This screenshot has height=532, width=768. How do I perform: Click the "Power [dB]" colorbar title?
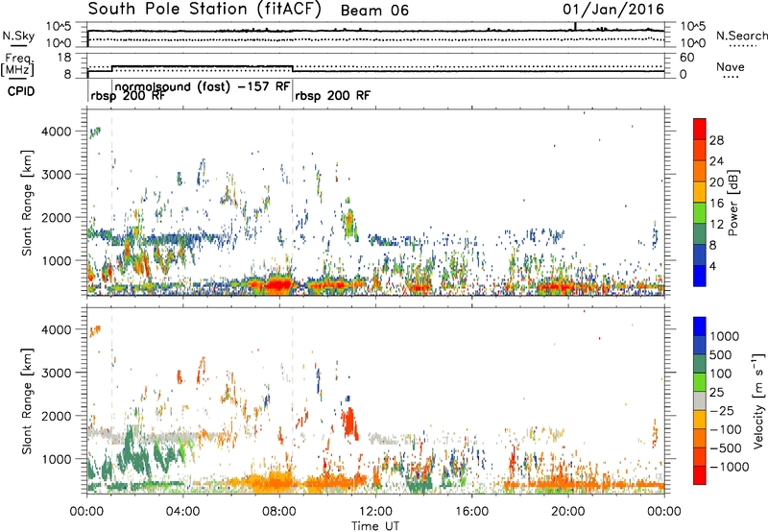tap(733, 203)
